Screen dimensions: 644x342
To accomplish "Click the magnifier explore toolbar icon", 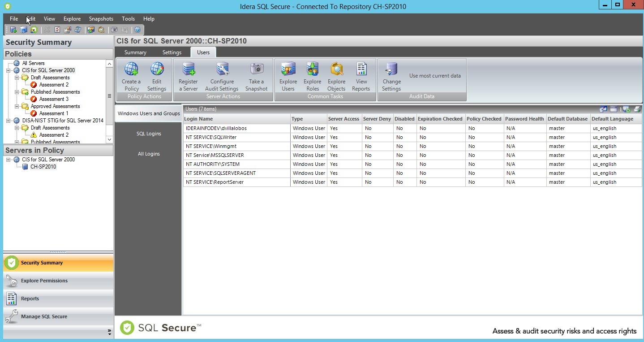I will pos(101,30).
